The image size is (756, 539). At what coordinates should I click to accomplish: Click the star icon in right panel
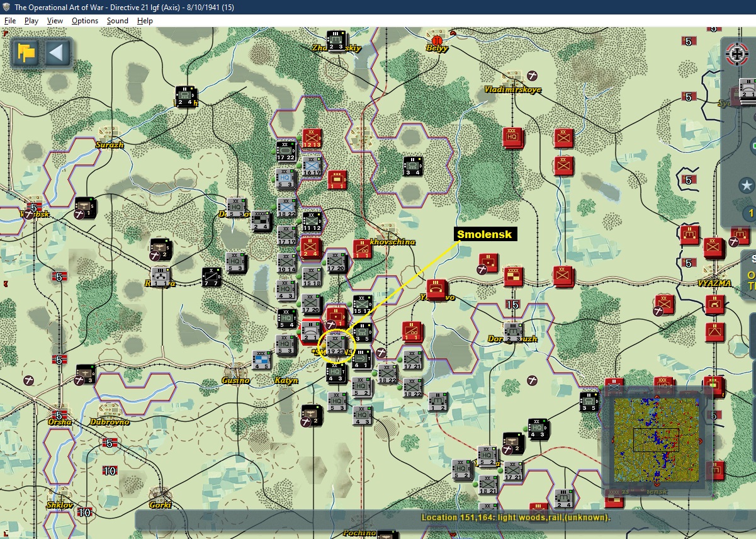[x=747, y=185]
